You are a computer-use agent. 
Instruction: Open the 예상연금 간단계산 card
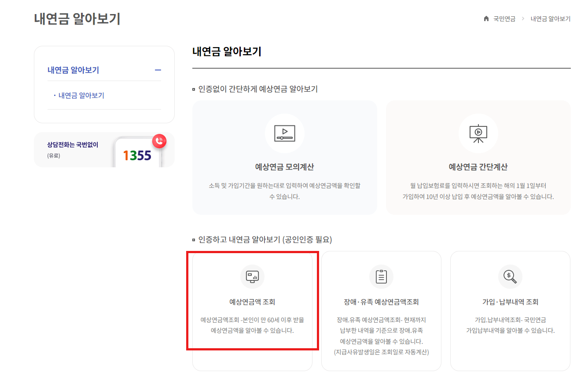478,158
